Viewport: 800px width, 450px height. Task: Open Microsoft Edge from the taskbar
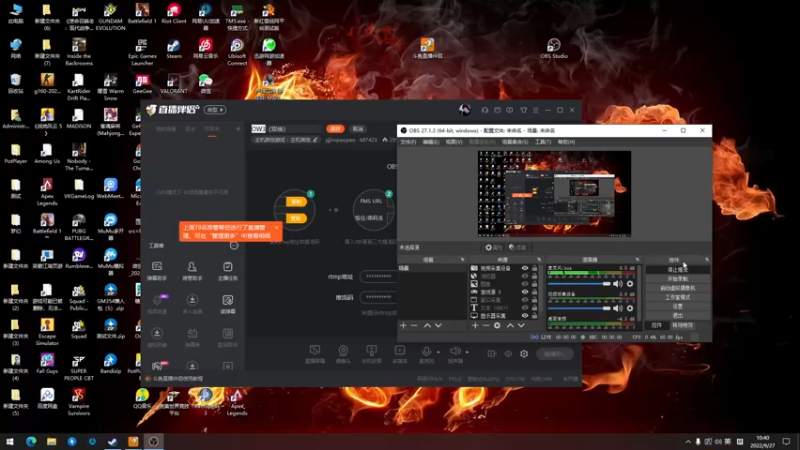point(31,441)
